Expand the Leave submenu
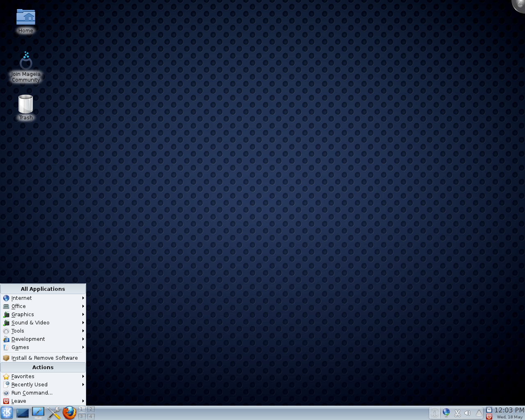The width and height of the screenshot is (525, 420). pyautogui.click(x=43, y=401)
